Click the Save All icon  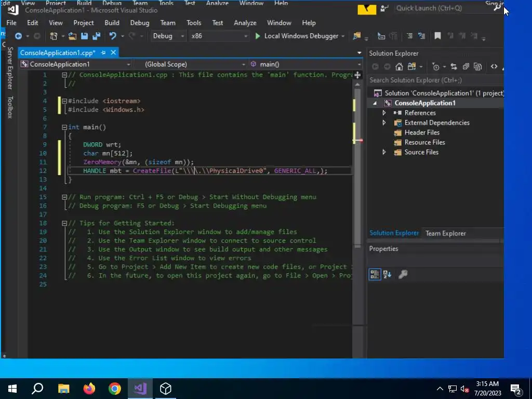click(97, 36)
